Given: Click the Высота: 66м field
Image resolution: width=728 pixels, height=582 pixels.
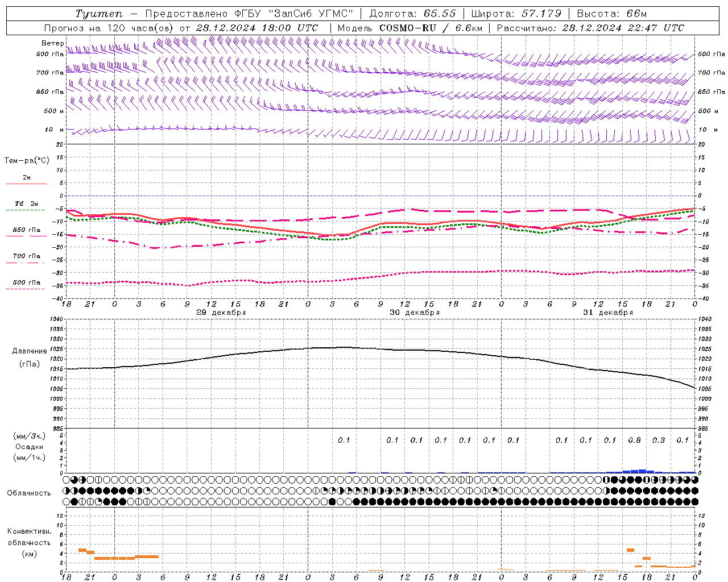Looking at the screenshot, I should pos(612,14).
